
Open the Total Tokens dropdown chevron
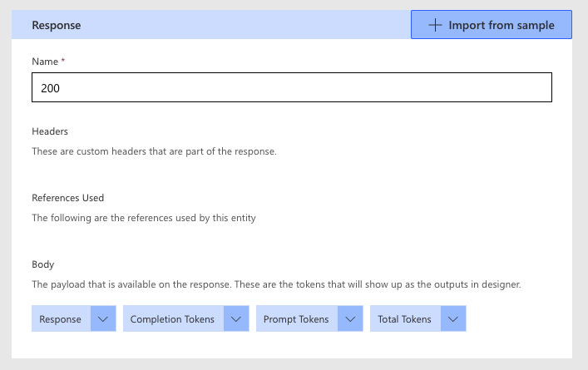[453, 318]
